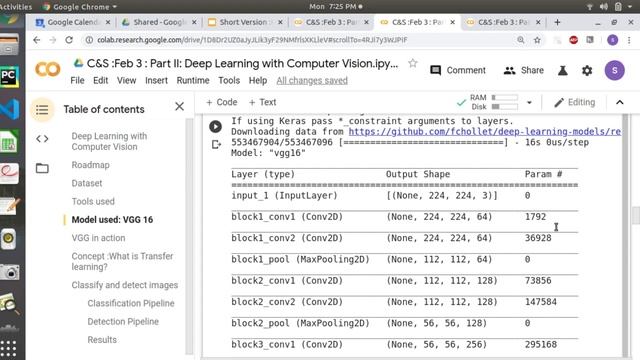640x360 pixels.
Task: Go forward in the browser
Action: [x=53, y=40]
